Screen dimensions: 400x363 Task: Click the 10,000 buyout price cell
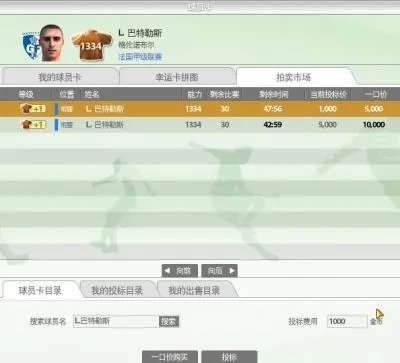point(374,125)
